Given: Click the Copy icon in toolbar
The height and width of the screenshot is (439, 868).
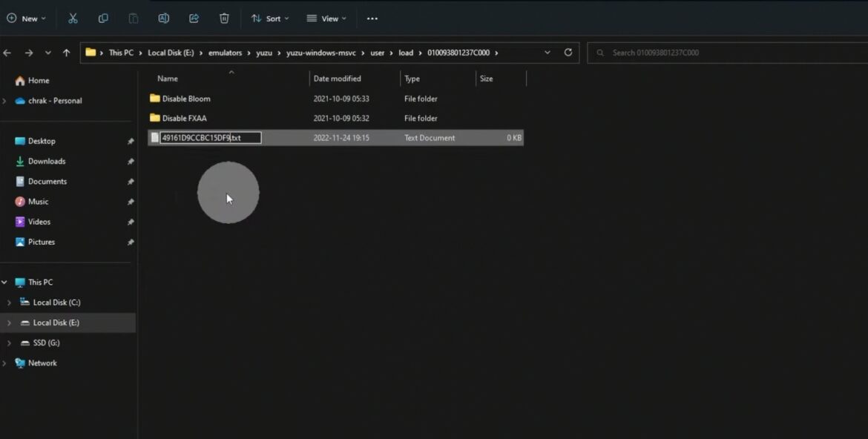Looking at the screenshot, I should (x=103, y=19).
